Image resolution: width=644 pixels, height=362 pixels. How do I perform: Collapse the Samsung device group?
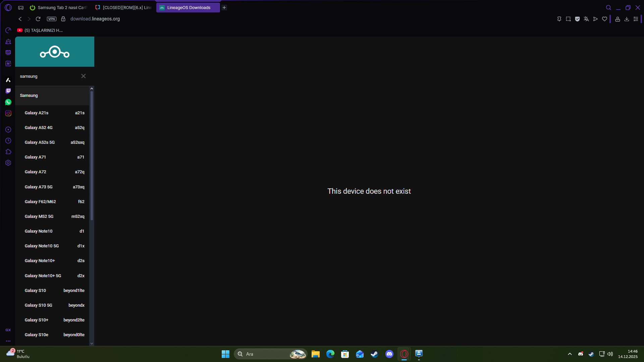[x=52, y=96]
